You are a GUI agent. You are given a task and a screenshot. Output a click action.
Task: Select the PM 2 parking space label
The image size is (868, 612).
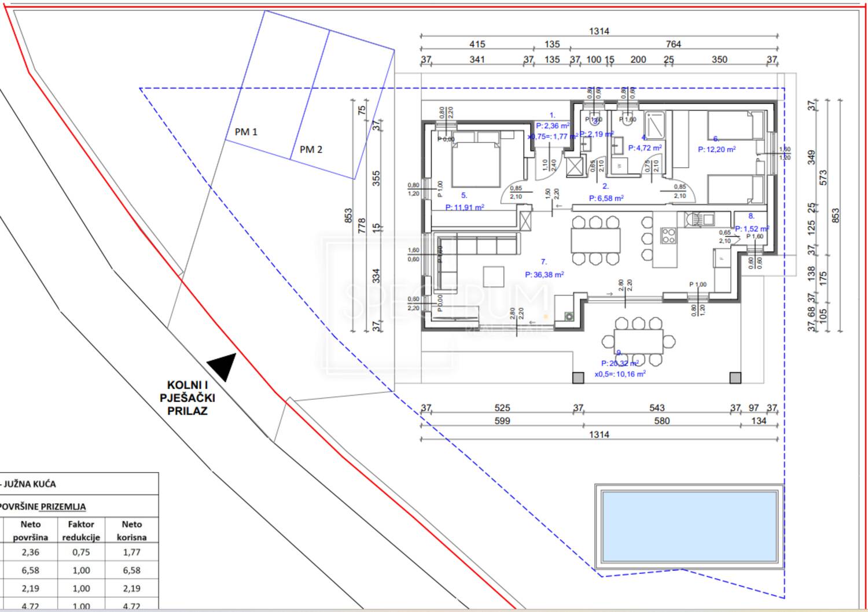coord(311,150)
